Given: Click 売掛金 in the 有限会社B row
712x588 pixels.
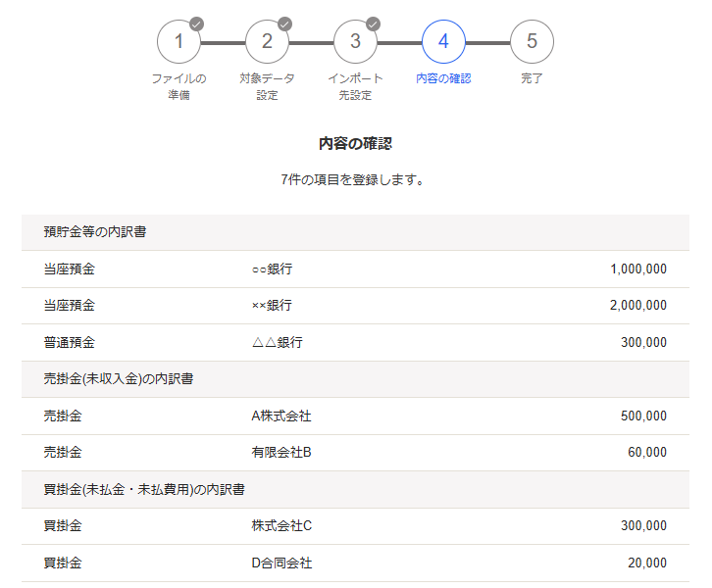Looking at the screenshot, I should click(63, 453).
